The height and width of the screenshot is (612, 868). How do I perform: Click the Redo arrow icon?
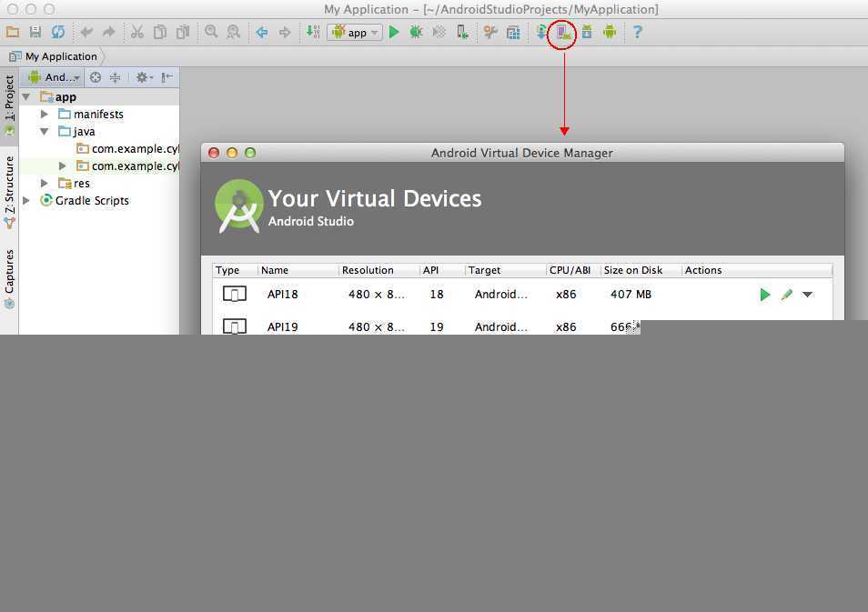tap(109, 32)
